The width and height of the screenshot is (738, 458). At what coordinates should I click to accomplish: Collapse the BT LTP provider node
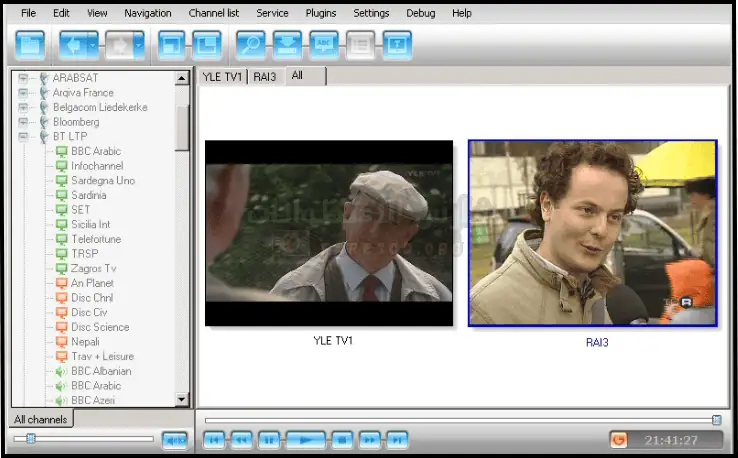[x=24, y=136]
